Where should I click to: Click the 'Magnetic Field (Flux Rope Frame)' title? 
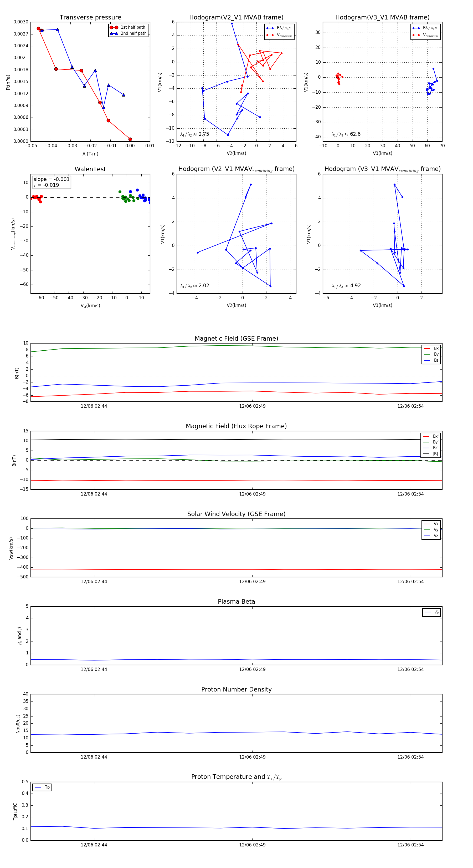click(236, 426)
